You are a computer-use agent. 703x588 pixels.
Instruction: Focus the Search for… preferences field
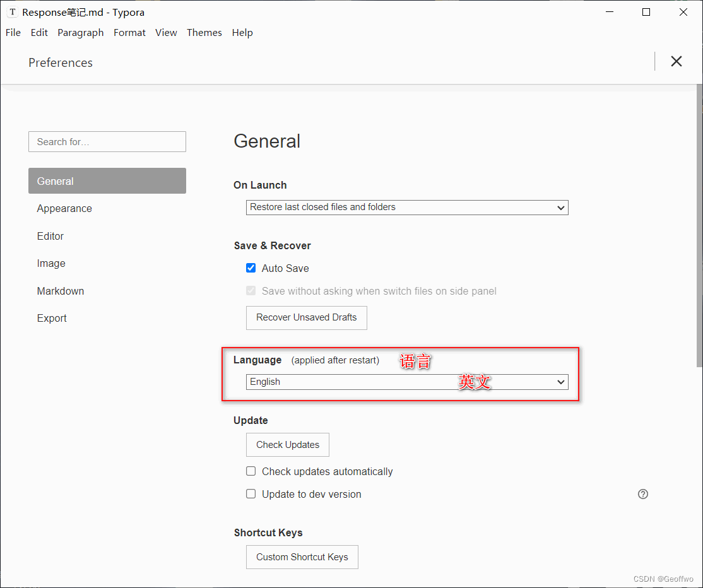pyautogui.click(x=107, y=141)
